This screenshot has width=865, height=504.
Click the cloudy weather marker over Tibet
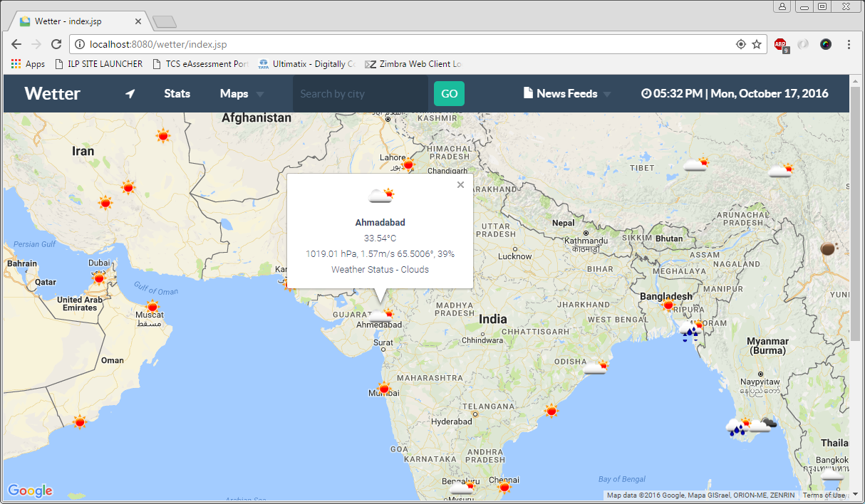coord(695,165)
